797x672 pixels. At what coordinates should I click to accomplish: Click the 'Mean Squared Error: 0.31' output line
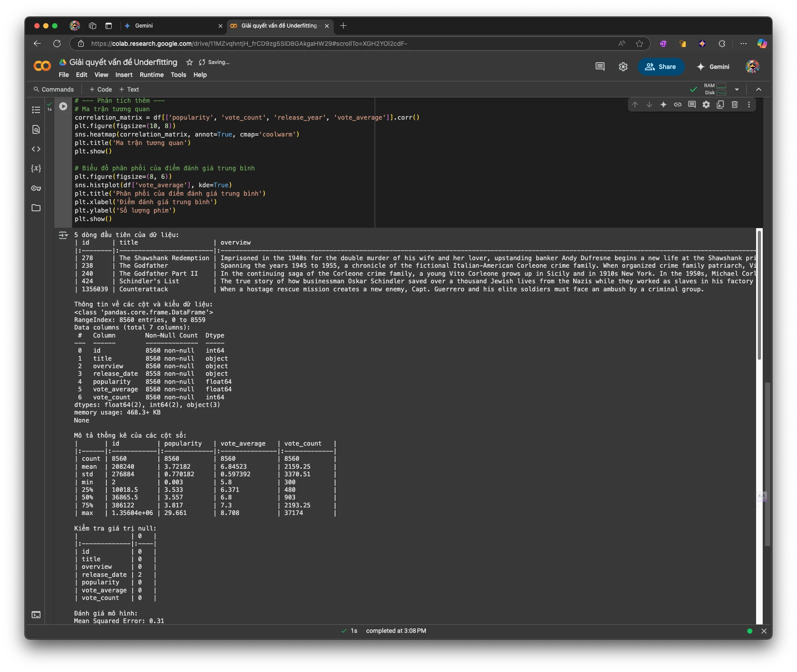click(119, 621)
